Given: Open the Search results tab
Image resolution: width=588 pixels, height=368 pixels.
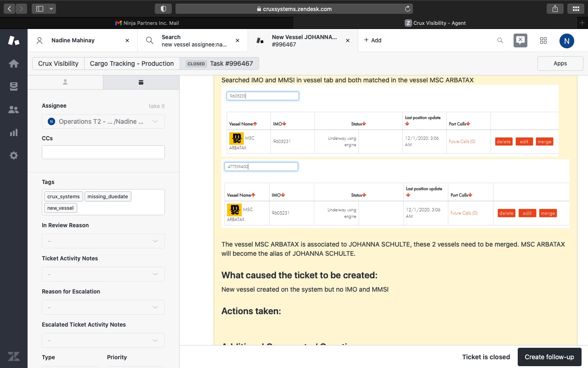Looking at the screenshot, I should pos(193,40).
